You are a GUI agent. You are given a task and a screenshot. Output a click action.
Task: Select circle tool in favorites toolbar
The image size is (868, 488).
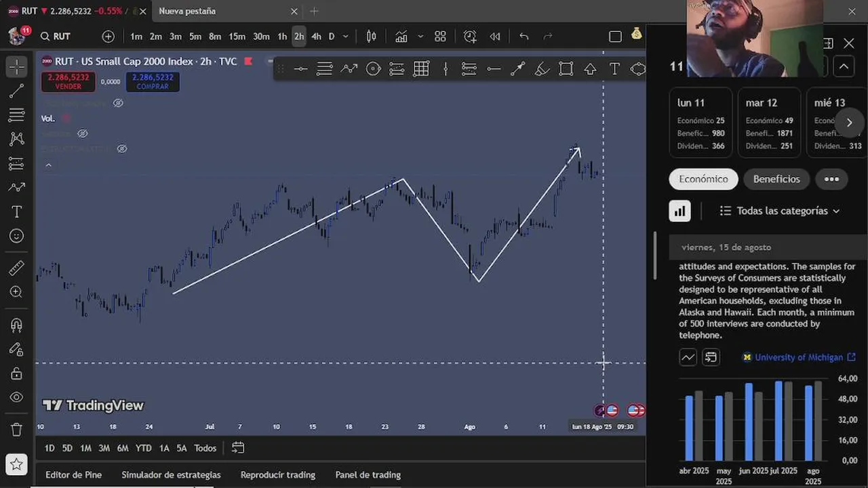tap(373, 69)
